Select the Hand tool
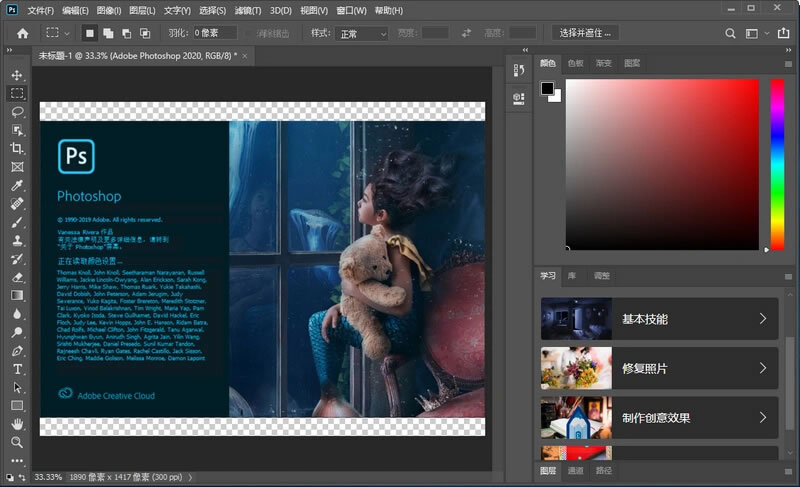Viewport: 800px width, 487px height. tap(17, 424)
